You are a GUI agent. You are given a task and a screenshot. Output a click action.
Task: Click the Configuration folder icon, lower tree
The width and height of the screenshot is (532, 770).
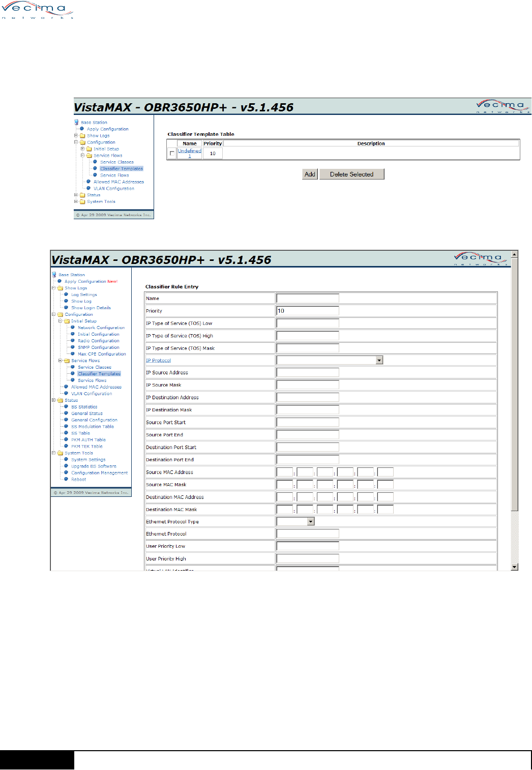[61, 314]
